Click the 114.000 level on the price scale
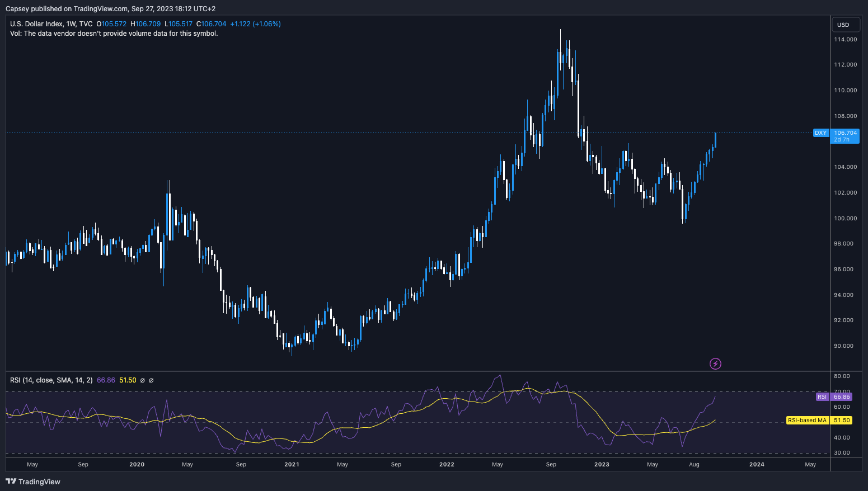The image size is (868, 491). 845,40
